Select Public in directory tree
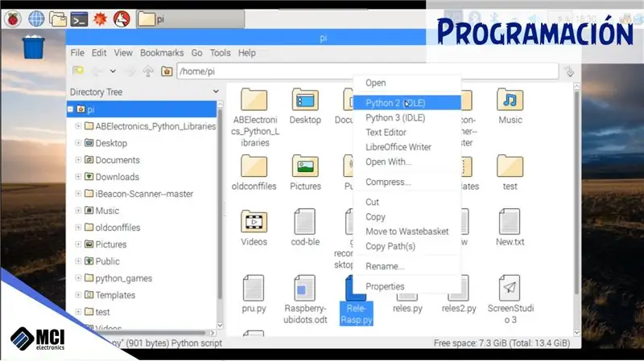Screen dimensions: 644x361 107,261
